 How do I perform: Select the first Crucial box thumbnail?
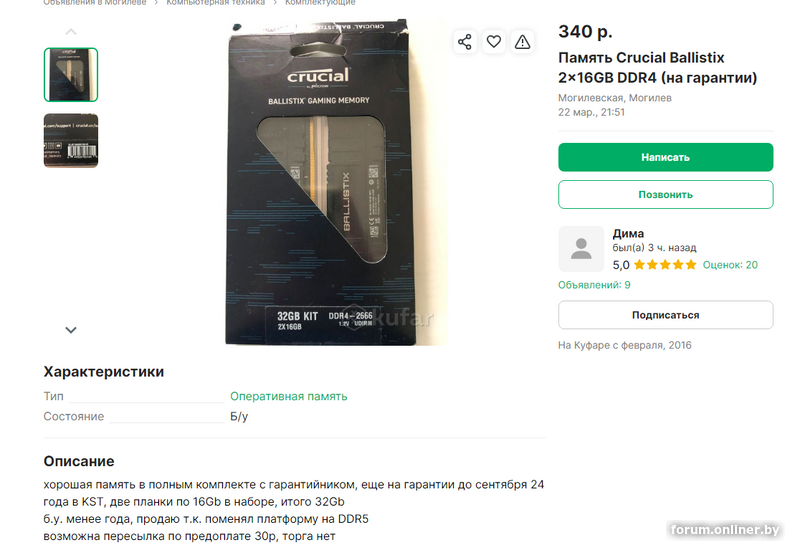(x=71, y=75)
